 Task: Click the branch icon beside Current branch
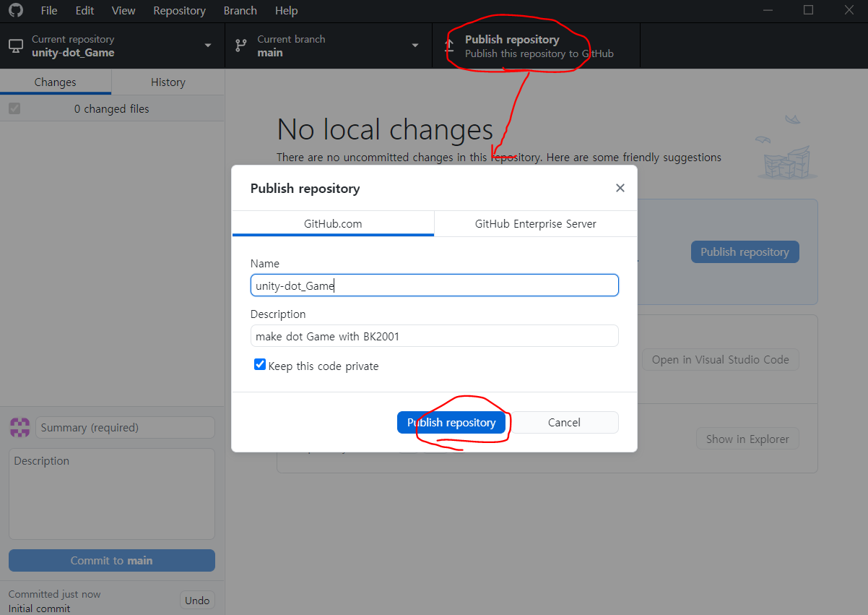point(241,46)
